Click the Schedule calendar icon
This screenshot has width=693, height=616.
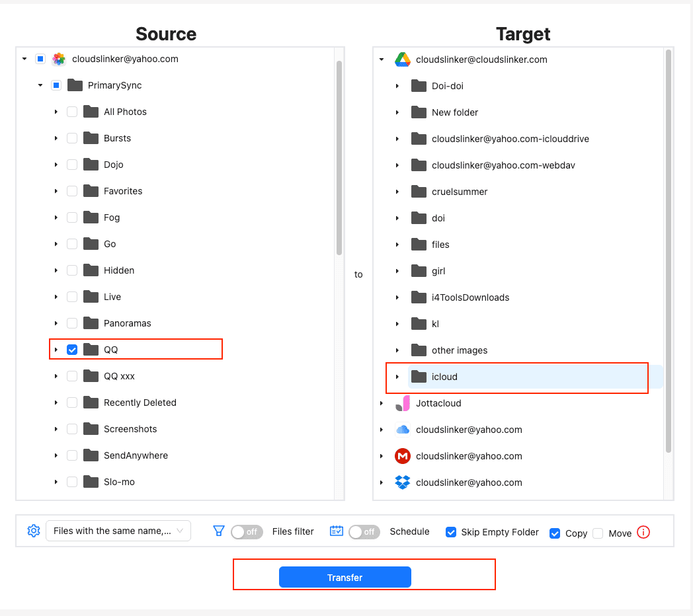point(336,531)
